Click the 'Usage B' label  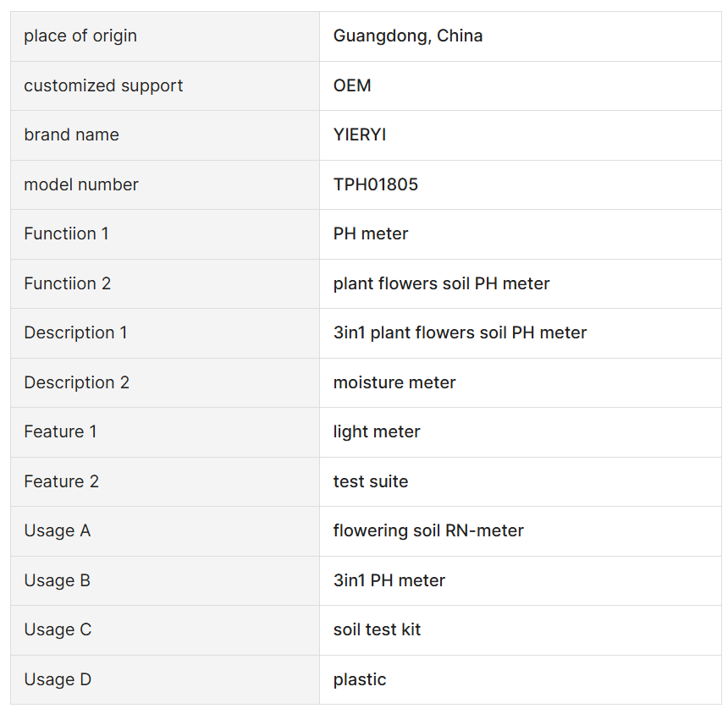(57, 581)
